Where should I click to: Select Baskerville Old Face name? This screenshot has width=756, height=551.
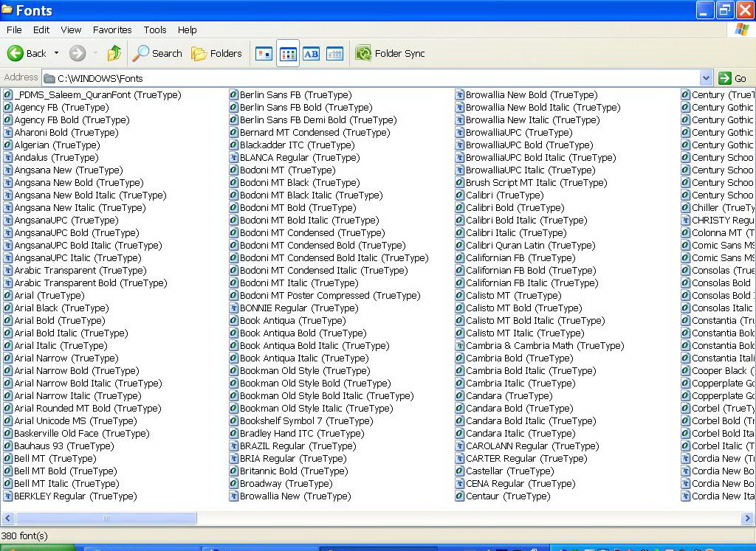[x=82, y=433]
